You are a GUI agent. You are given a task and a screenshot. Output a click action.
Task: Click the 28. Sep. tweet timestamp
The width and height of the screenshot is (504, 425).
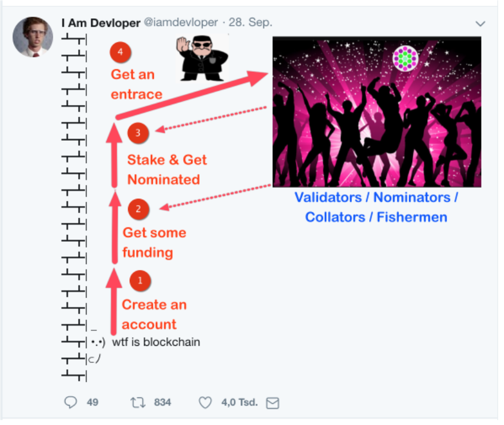pyautogui.click(x=251, y=23)
